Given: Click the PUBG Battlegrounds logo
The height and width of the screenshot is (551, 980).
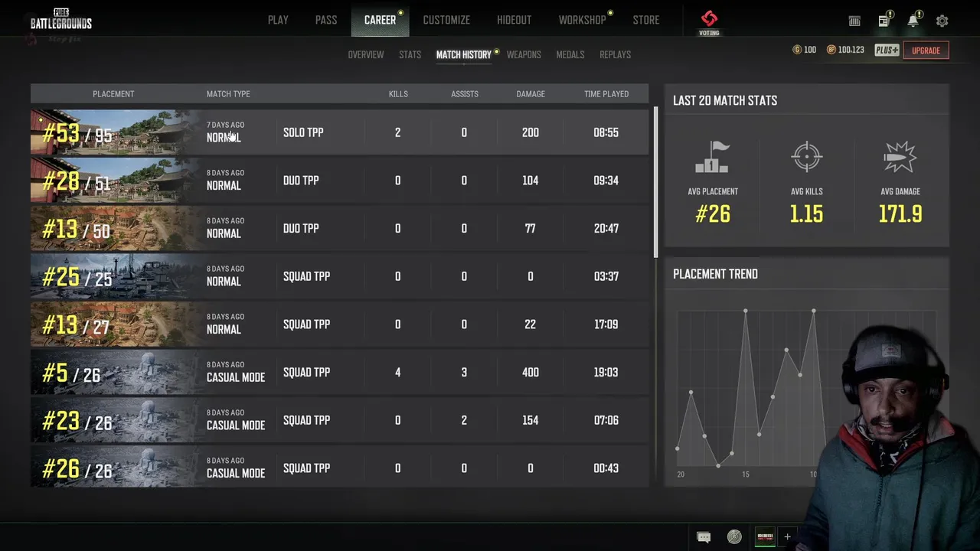Looking at the screenshot, I should pyautogui.click(x=61, y=20).
